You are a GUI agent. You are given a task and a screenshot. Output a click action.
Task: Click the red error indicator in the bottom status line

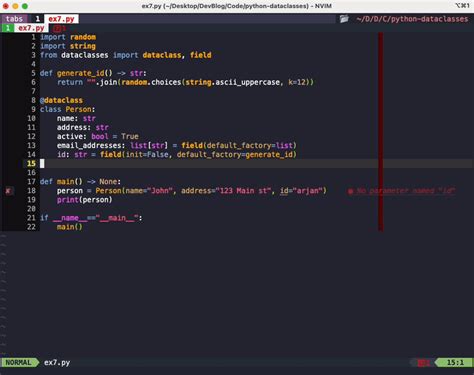coord(424,363)
